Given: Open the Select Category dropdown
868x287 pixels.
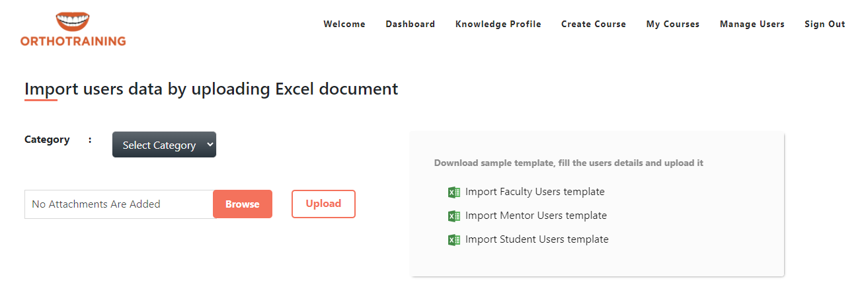Looking at the screenshot, I should click(164, 145).
